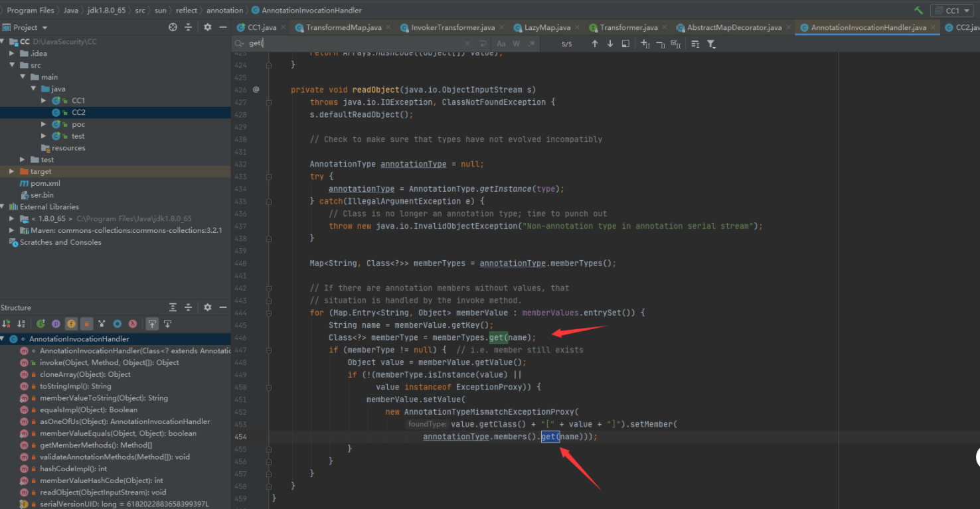Open search results in Find window
The image size is (980, 509).
click(625, 43)
